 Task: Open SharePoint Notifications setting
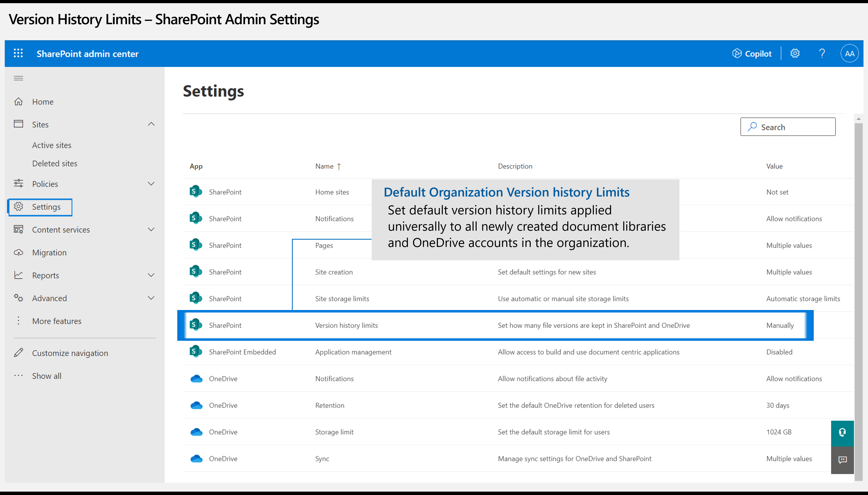pyautogui.click(x=334, y=219)
